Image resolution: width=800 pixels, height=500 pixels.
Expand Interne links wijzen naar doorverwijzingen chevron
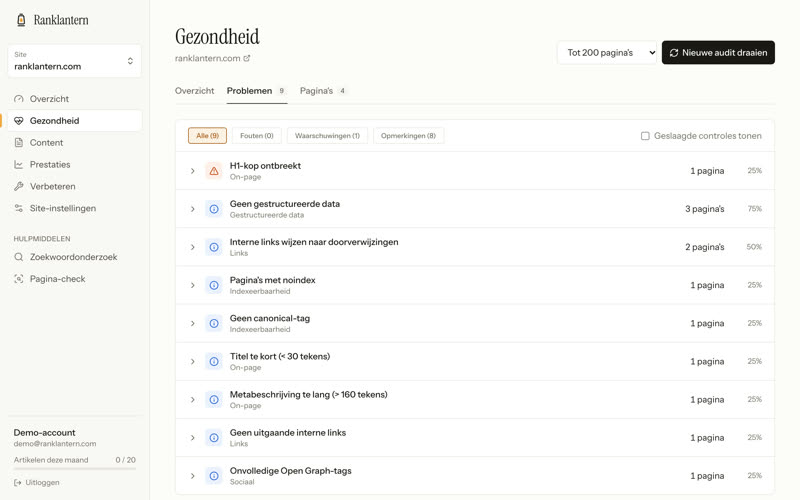click(x=192, y=247)
